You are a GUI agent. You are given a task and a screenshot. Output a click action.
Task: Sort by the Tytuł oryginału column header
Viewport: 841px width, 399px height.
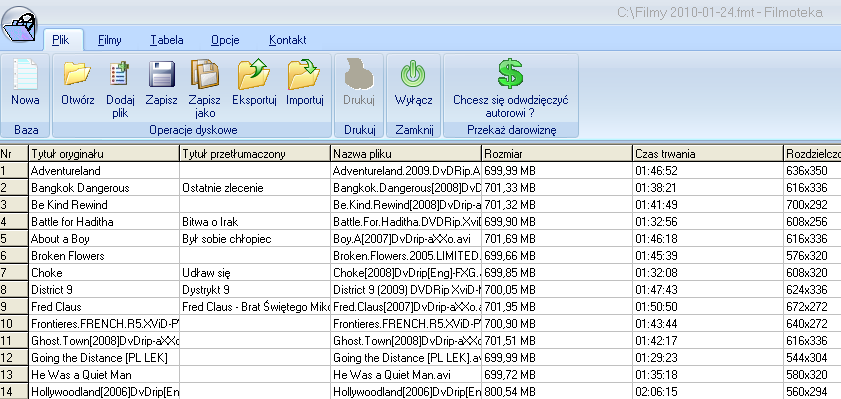tap(104, 154)
